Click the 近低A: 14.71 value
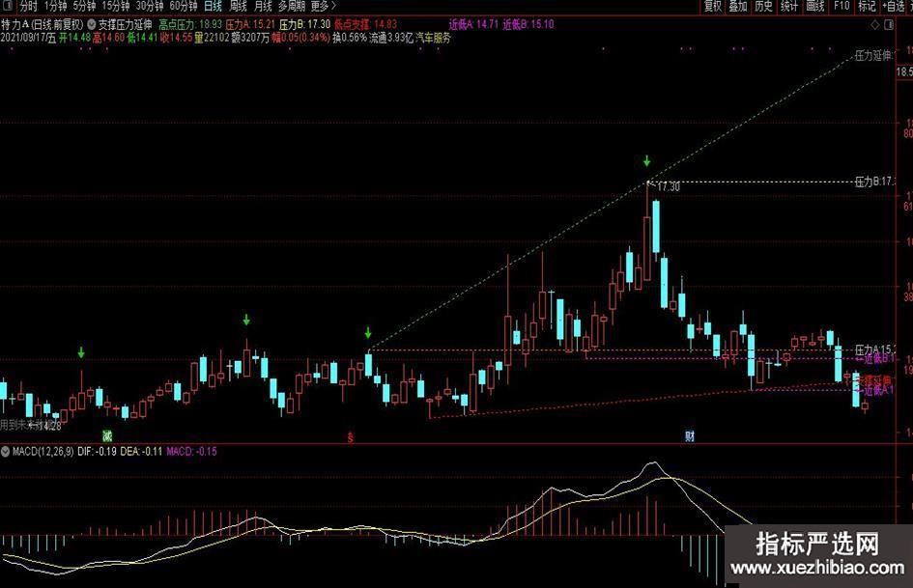Viewport: 913px width, 588px height. click(473, 24)
